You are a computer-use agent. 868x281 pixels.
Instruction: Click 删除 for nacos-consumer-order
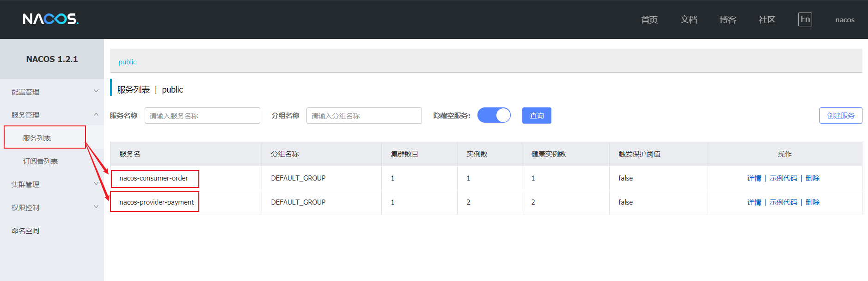(813, 178)
